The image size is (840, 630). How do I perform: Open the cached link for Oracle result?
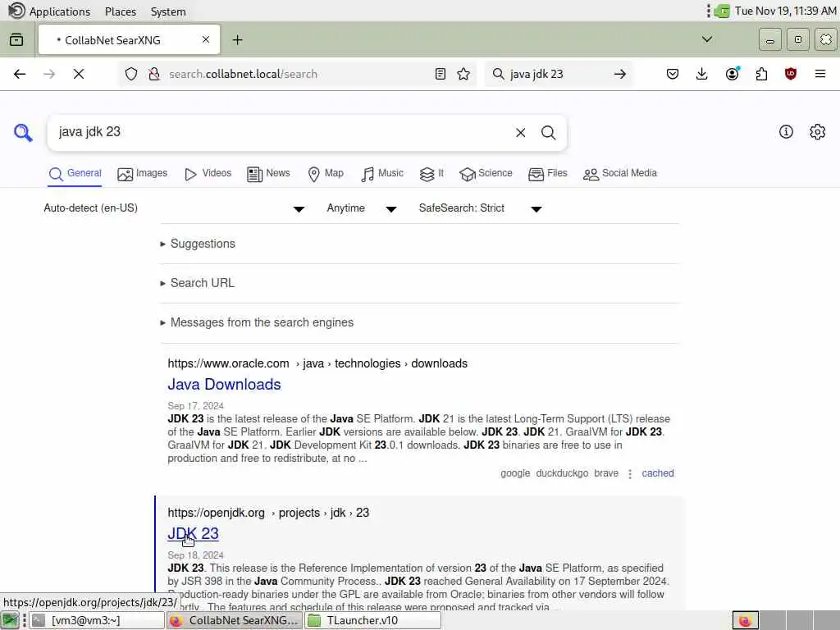[658, 473]
